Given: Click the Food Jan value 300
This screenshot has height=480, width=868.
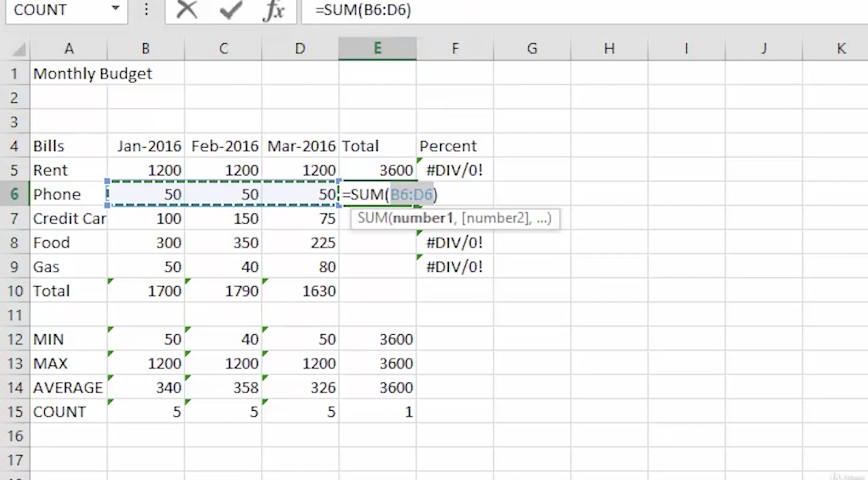Looking at the screenshot, I should tap(146, 242).
